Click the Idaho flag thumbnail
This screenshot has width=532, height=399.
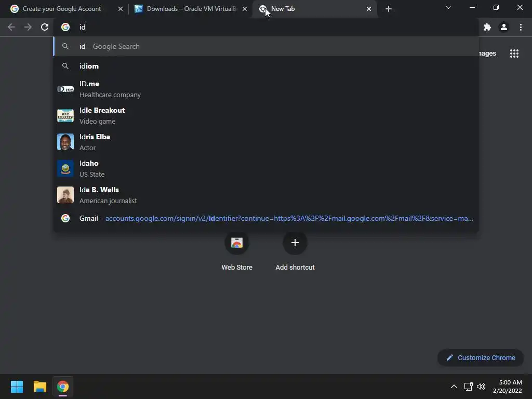coord(65,169)
